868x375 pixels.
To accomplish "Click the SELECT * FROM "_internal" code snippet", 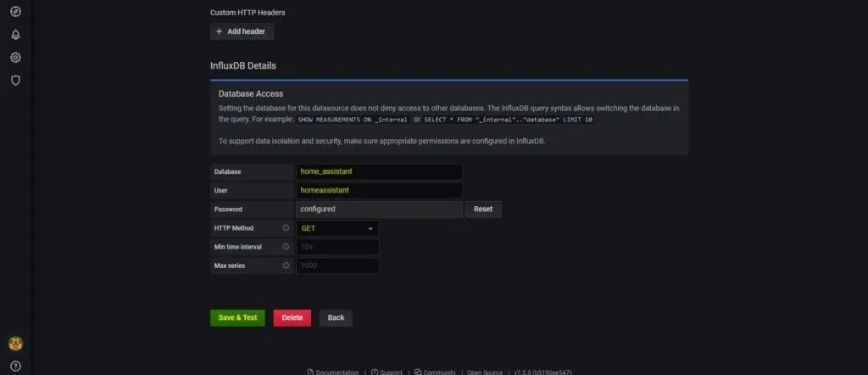I will coord(509,120).
